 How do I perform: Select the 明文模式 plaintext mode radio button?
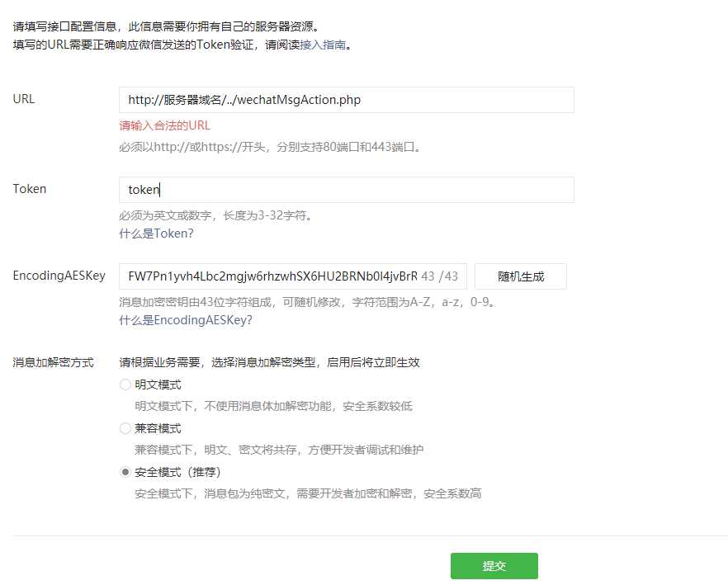pos(125,384)
